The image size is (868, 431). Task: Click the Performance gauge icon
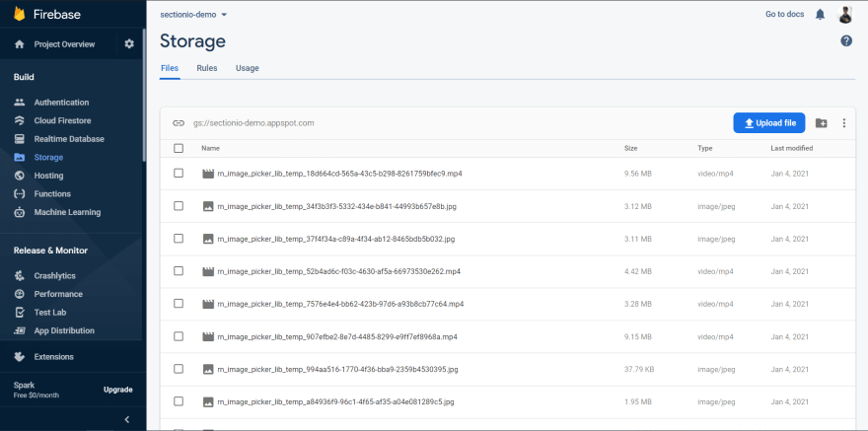pos(20,294)
